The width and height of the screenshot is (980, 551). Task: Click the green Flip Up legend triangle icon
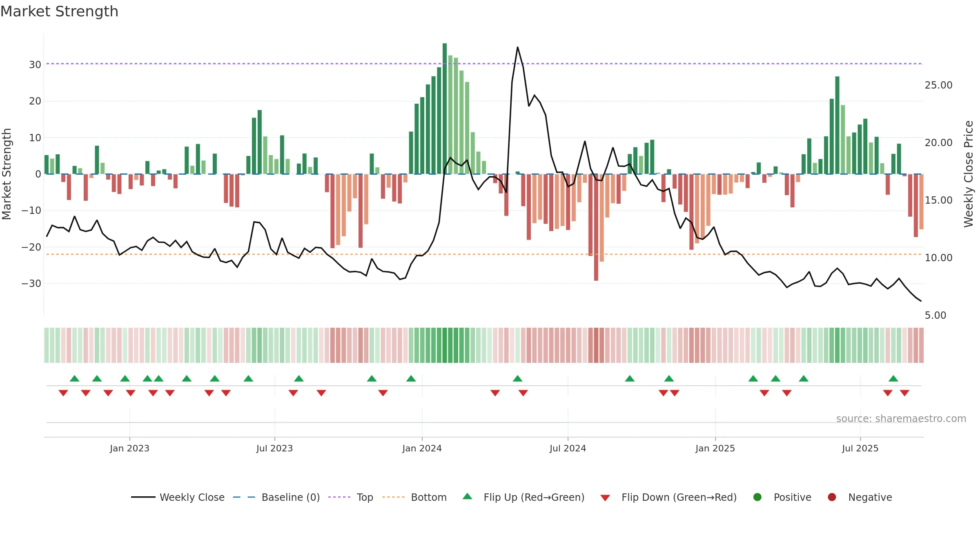[x=468, y=496]
